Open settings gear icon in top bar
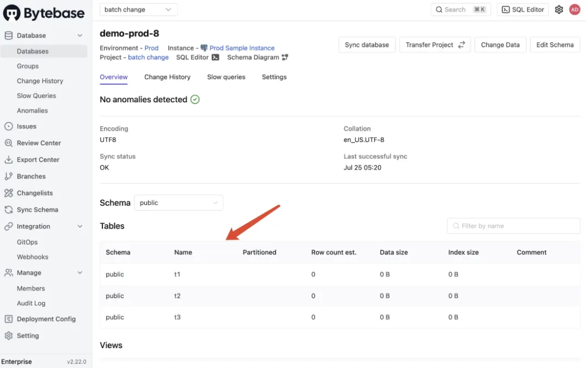The image size is (588, 368). coord(559,10)
